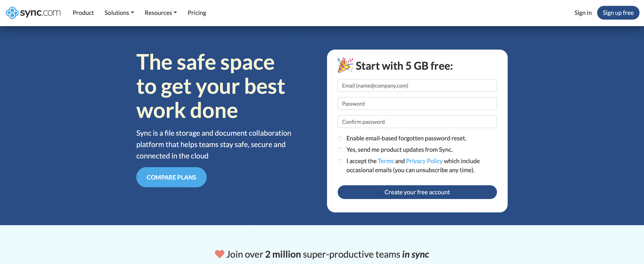Click Create your free account button
The width and height of the screenshot is (644, 264).
(x=417, y=192)
